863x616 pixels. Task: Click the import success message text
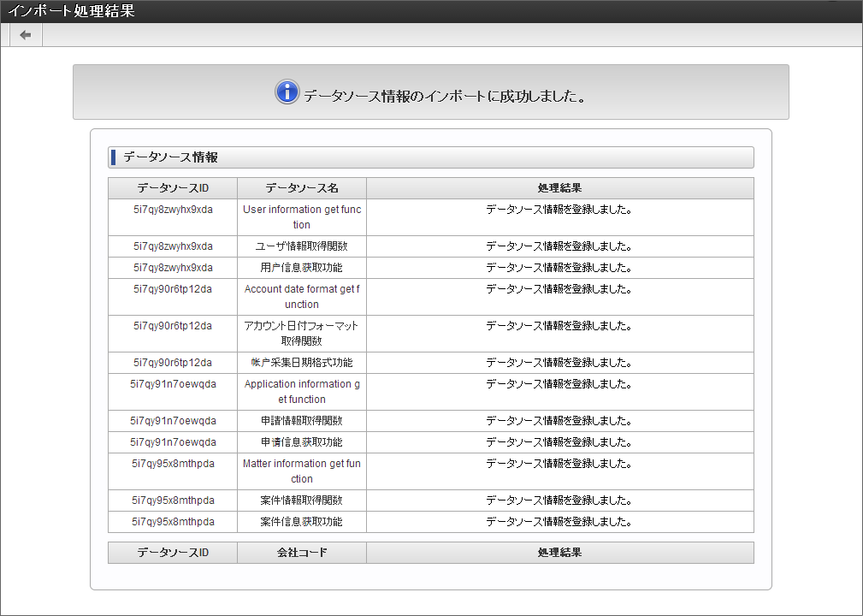click(x=445, y=95)
